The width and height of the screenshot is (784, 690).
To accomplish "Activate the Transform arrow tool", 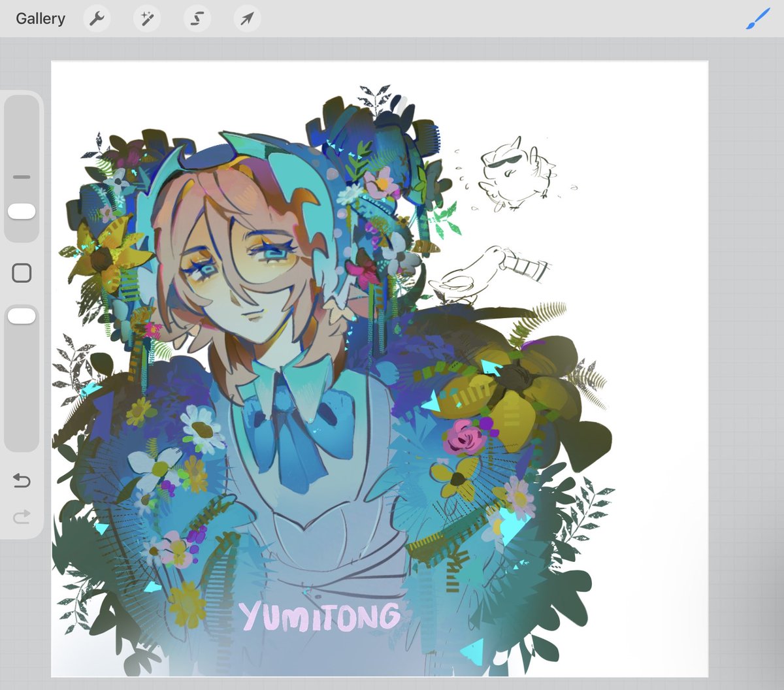I will coord(246,19).
